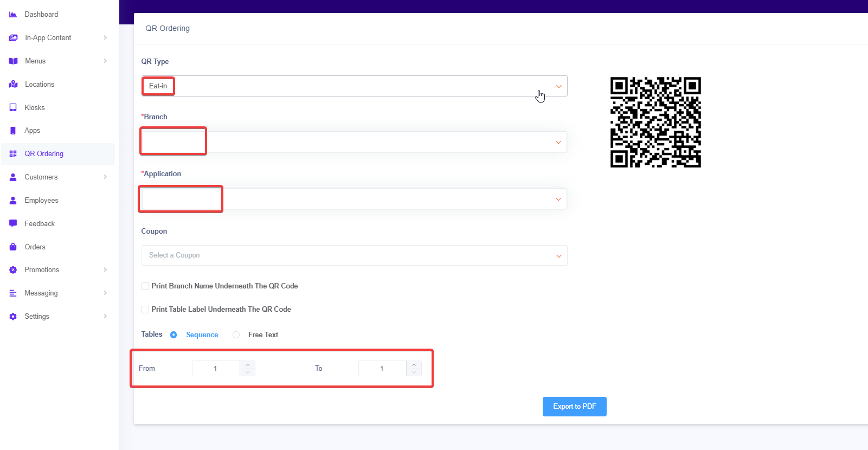Viewport: 868px width, 450px height.
Task: Go to QR Ordering in the sidebar
Action: [x=44, y=154]
